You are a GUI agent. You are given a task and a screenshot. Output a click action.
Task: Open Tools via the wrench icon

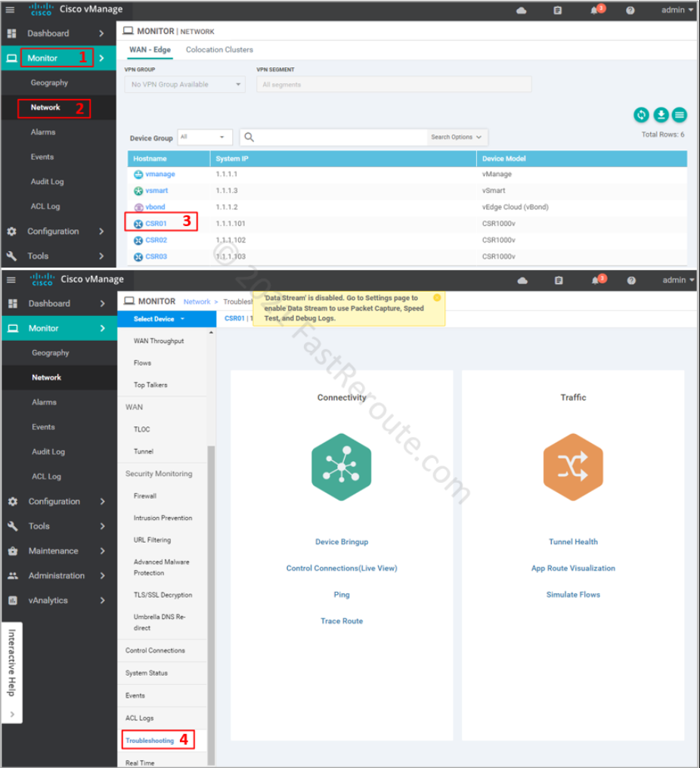pos(12,255)
